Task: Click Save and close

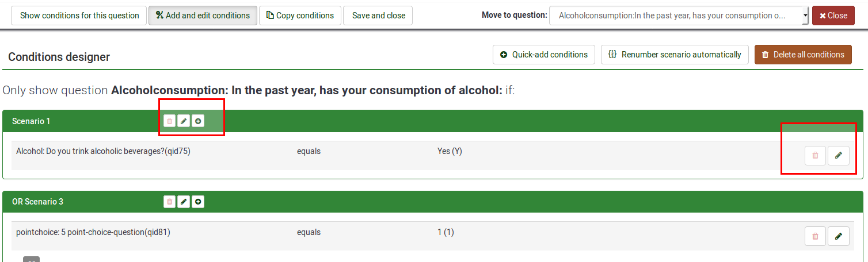Action: coord(378,16)
